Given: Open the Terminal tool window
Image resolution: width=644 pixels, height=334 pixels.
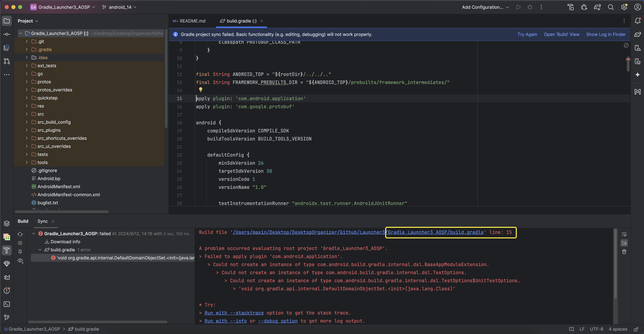Looking at the screenshot, I should [7, 304].
